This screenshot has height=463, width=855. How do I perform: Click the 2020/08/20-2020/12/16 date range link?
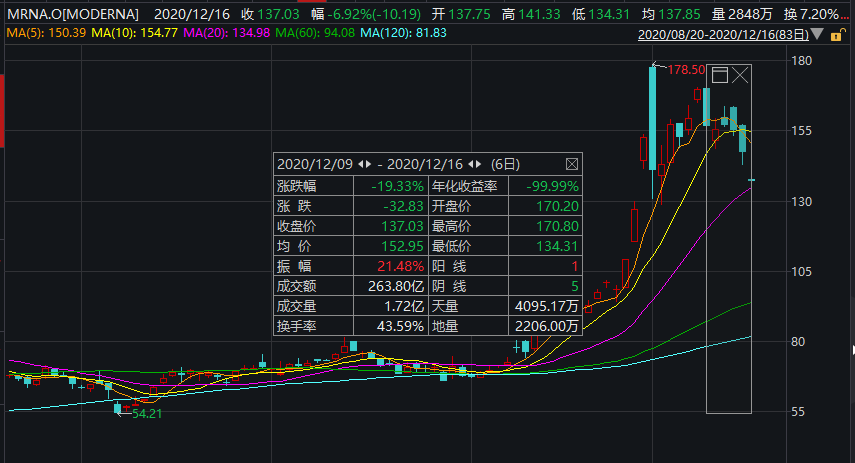(722, 35)
